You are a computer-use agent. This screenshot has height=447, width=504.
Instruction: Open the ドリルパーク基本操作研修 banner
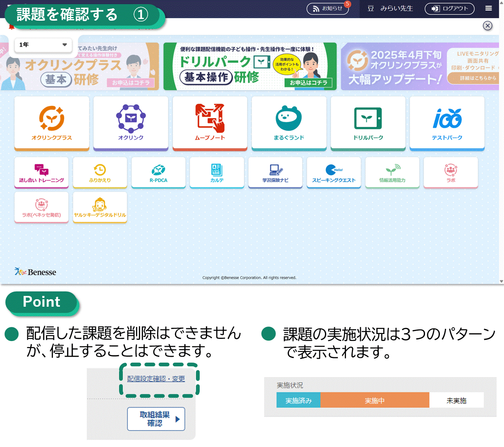(x=250, y=66)
